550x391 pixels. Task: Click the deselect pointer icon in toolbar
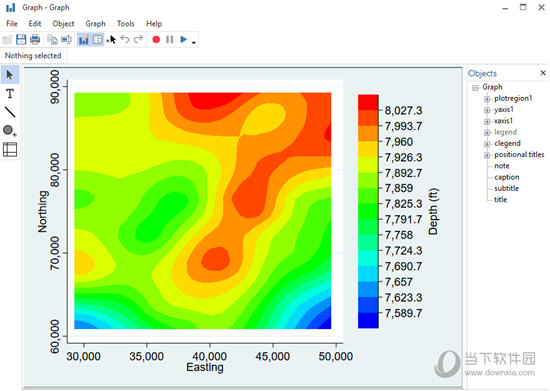[111, 40]
